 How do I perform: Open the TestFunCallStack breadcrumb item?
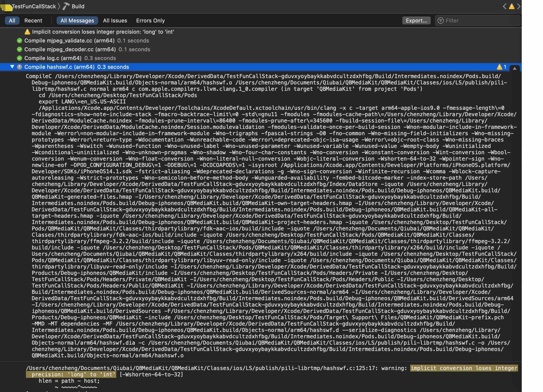(x=34, y=6)
